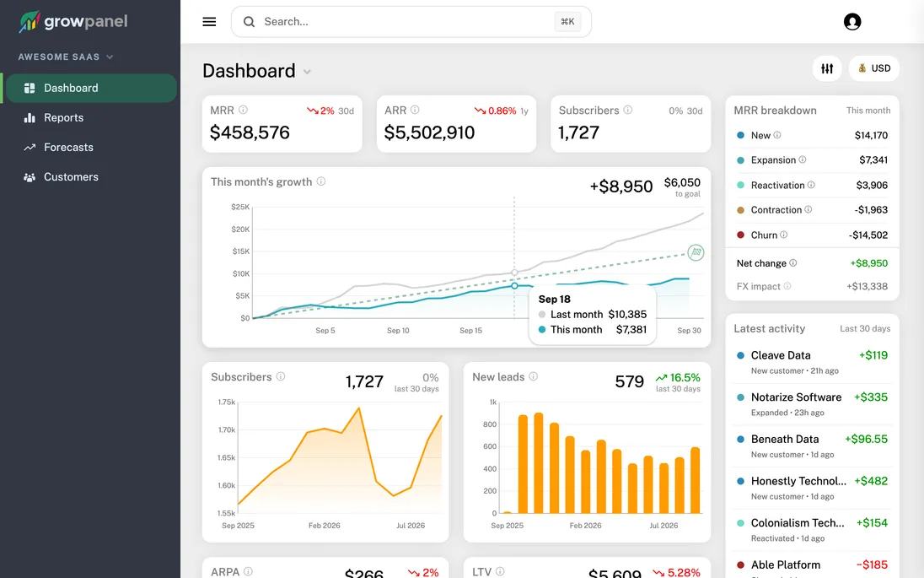Click the FX impact value +$13,338

click(x=867, y=286)
